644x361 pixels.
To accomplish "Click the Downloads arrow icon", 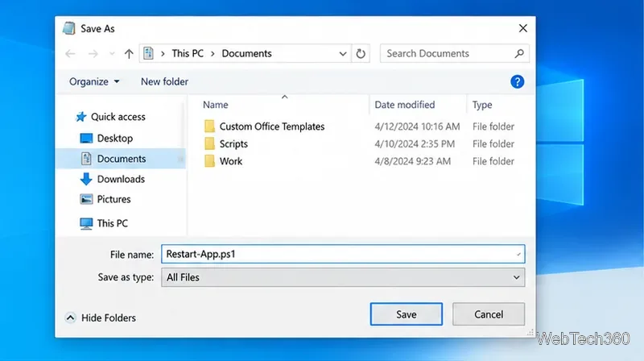I will [x=86, y=179].
